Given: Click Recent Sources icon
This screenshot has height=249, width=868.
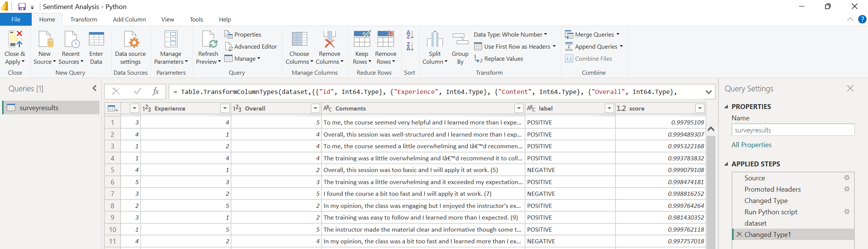Looking at the screenshot, I should [71, 39].
